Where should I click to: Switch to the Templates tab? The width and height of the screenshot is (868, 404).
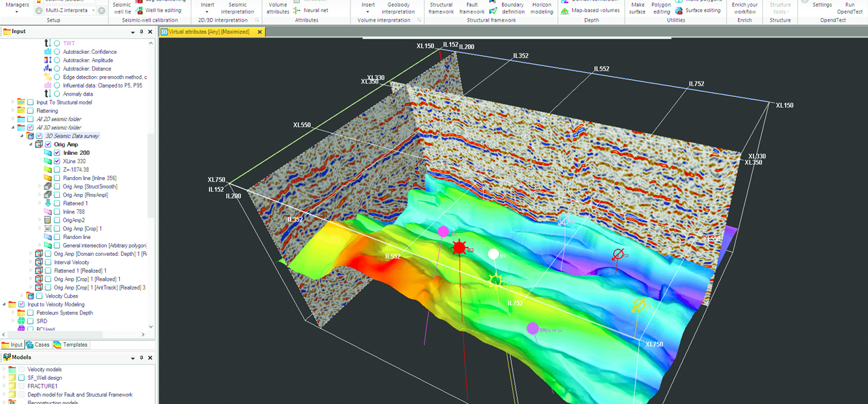coord(71,345)
